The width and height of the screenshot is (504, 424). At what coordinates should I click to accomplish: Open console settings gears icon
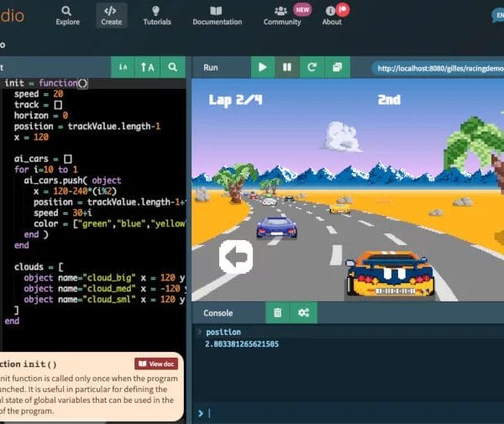[303, 312]
